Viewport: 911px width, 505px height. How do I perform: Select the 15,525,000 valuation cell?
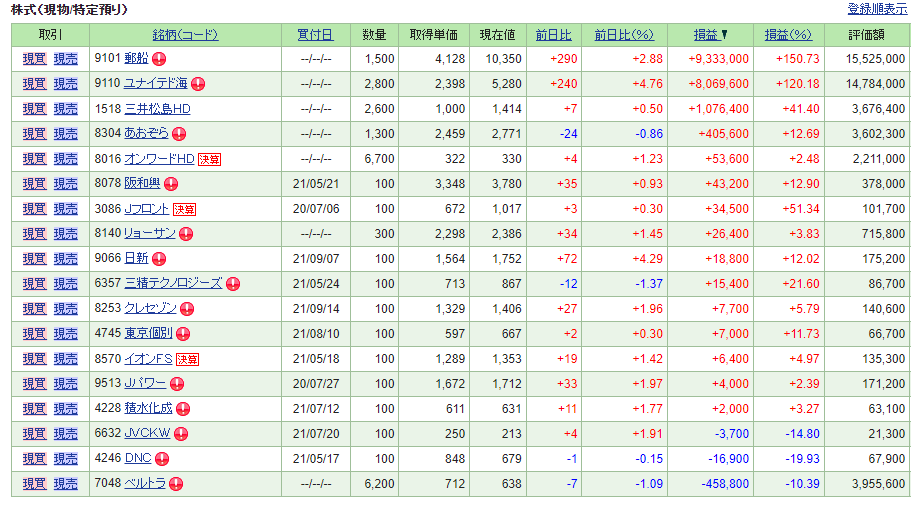(x=867, y=59)
